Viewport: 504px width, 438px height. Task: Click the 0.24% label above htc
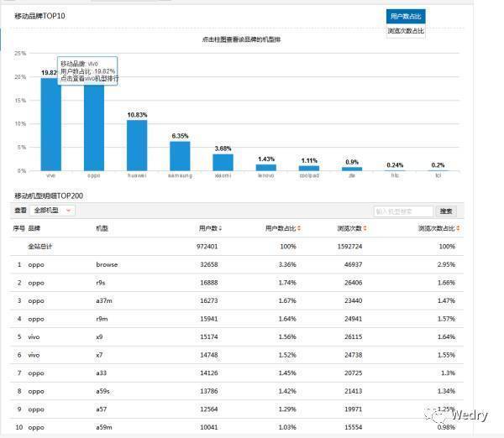pyautogui.click(x=395, y=165)
